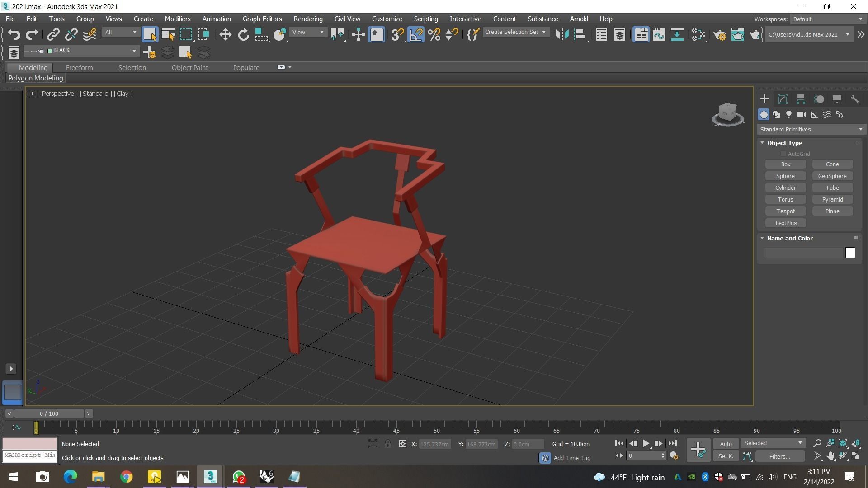Image resolution: width=868 pixels, height=488 pixels.
Task: Toggle Angle Snap
Action: click(x=416, y=35)
